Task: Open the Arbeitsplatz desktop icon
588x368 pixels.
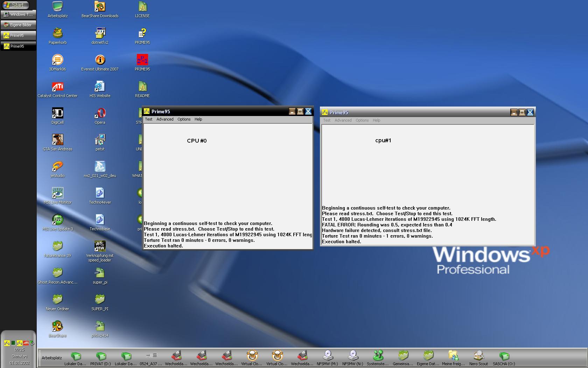Action: (57, 9)
